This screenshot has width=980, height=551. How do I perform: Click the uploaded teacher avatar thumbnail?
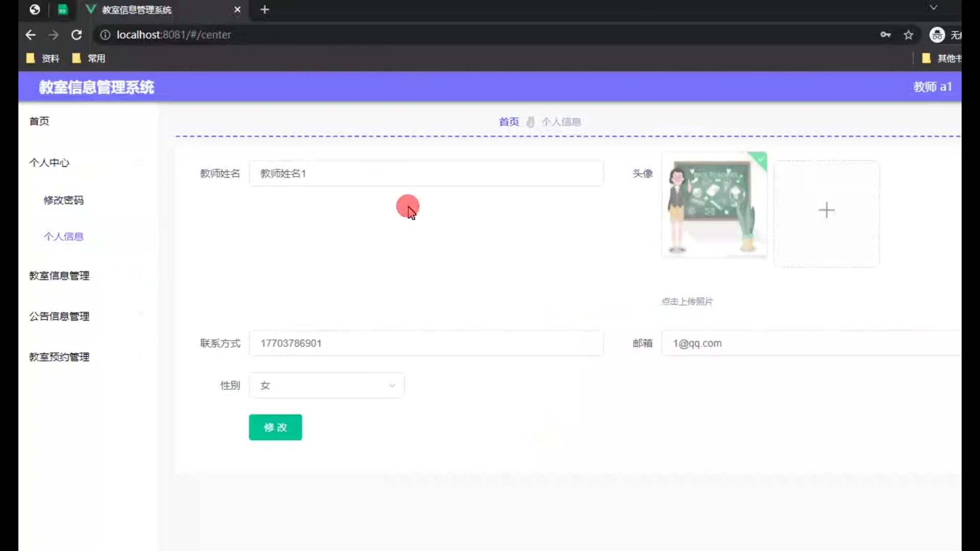pyautogui.click(x=714, y=205)
